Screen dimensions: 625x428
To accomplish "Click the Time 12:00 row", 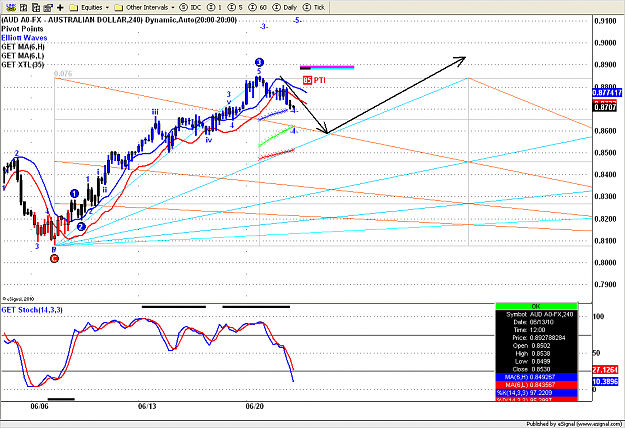I will pos(536,330).
